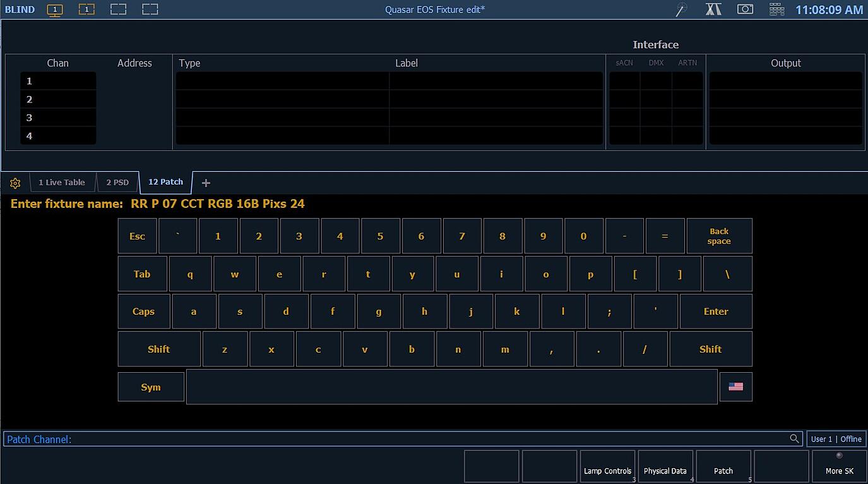Switch to the 2 PSD tab
The image size is (868, 484).
118,182
